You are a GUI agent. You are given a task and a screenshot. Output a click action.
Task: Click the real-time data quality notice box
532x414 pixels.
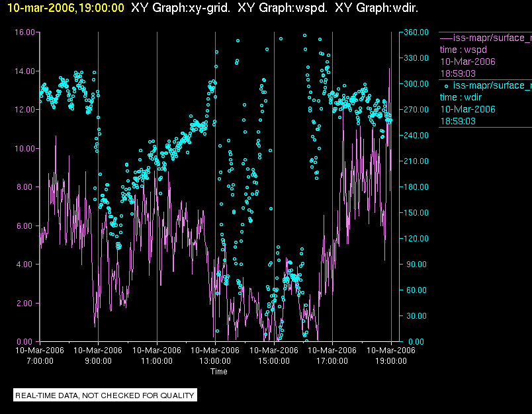tap(105, 395)
